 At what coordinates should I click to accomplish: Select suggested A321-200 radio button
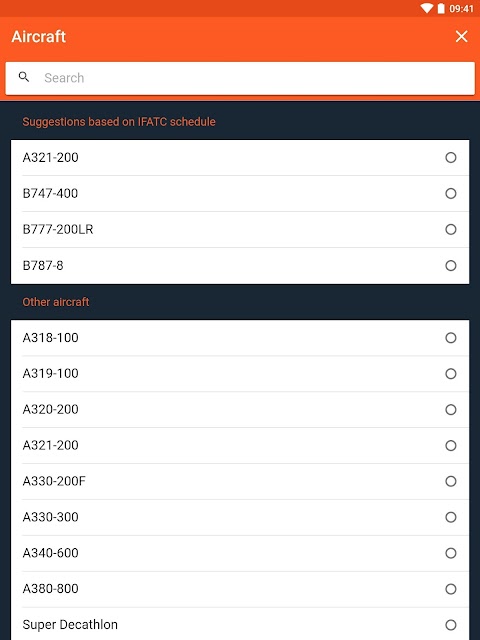click(451, 158)
